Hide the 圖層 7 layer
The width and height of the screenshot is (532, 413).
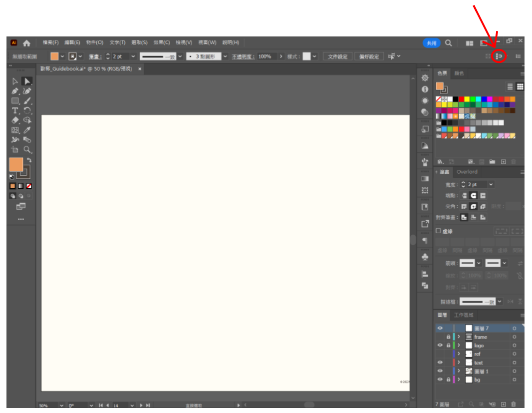pos(440,328)
